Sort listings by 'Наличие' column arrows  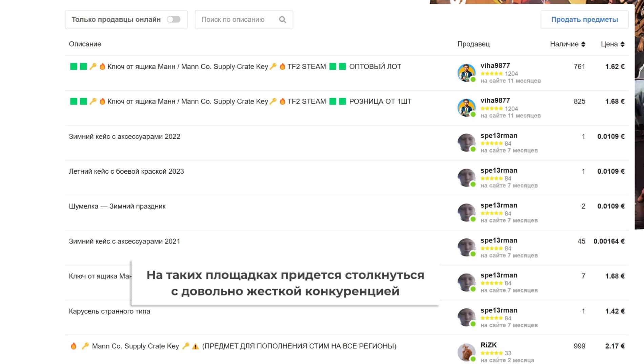tap(583, 44)
